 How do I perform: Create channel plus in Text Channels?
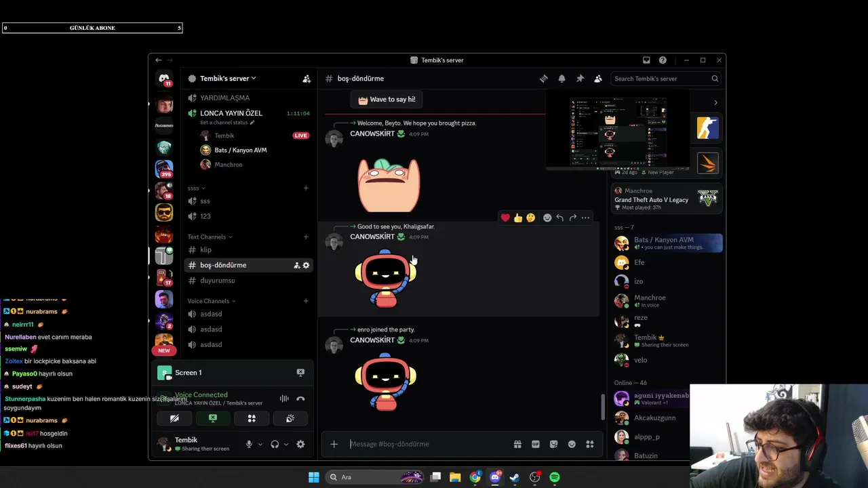click(x=306, y=237)
